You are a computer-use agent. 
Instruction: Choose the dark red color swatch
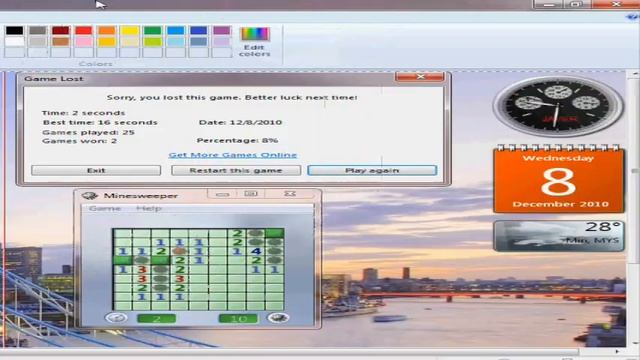(x=60, y=31)
